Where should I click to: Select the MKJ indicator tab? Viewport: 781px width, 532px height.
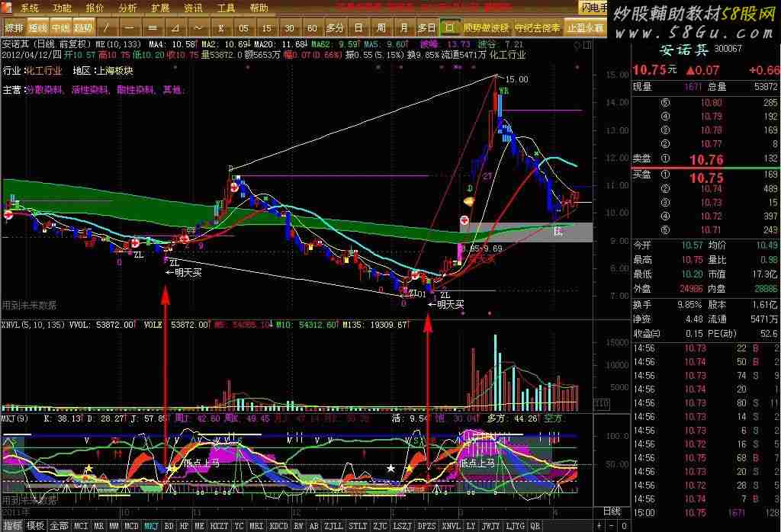(x=152, y=526)
